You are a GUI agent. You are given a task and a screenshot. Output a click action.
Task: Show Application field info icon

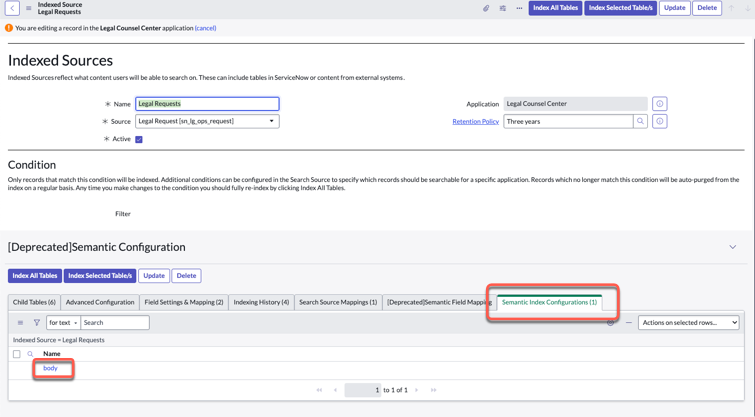pyautogui.click(x=660, y=104)
